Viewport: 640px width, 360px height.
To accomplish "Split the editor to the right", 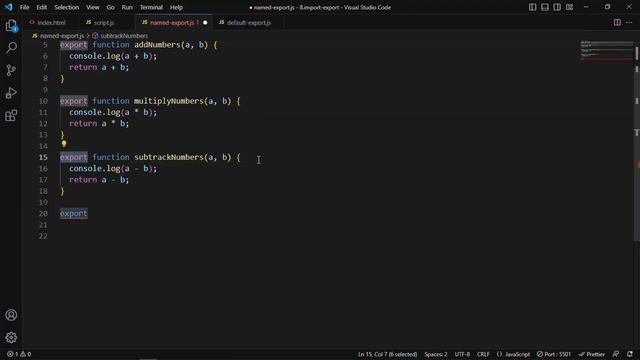I will tap(617, 22).
